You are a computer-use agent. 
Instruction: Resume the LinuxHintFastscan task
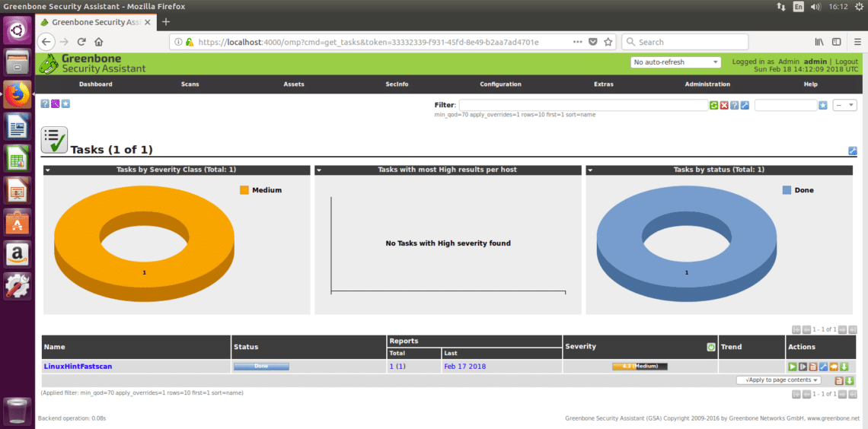point(803,367)
